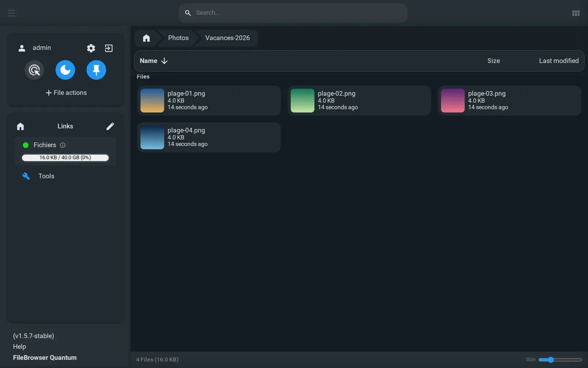The width and height of the screenshot is (588, 368).
Task: Sort files by Name column
Action: (148, 61)
